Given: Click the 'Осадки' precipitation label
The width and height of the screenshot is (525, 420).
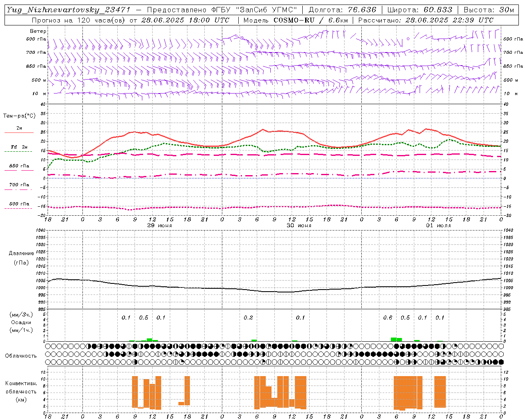Looking at the screenshot, I should click(21, 322).
